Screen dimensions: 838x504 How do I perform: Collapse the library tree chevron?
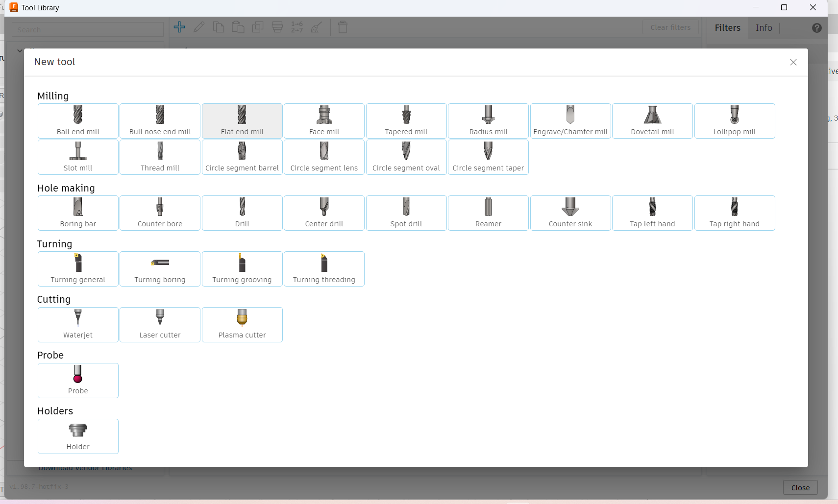coord(20,50)
